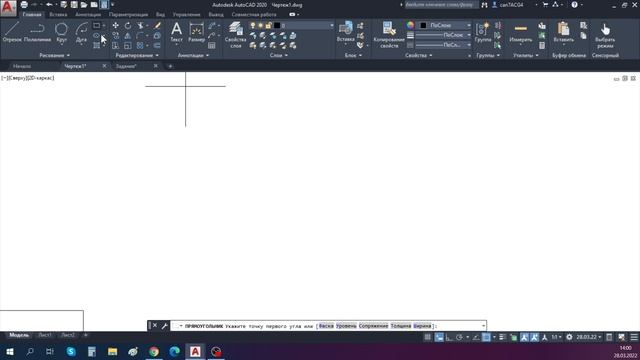
Task: Select the Круг circle tool
Action: click(x=61, y=32)
